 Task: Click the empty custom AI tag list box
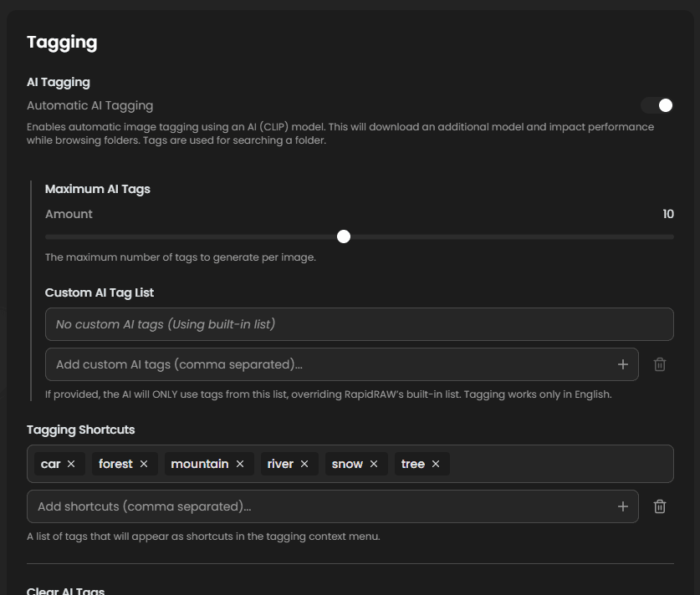point(359,324)
